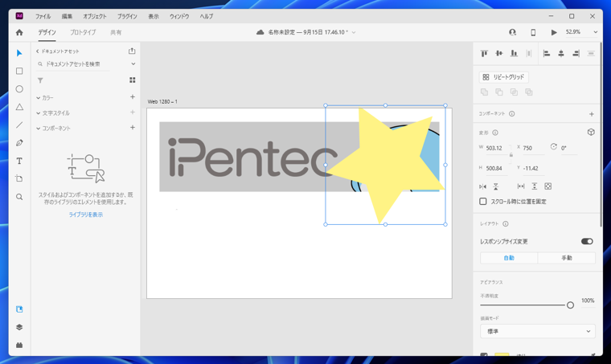The image size is (611, 364).
Task: Open the blend mode 標準 dropdown
Action: (537, 331)
